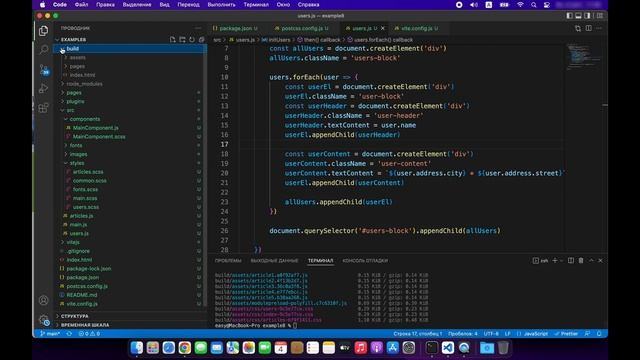Open the Extensions view
The width and height of the screenshot is (640, 360).
[x=43, y=108]
